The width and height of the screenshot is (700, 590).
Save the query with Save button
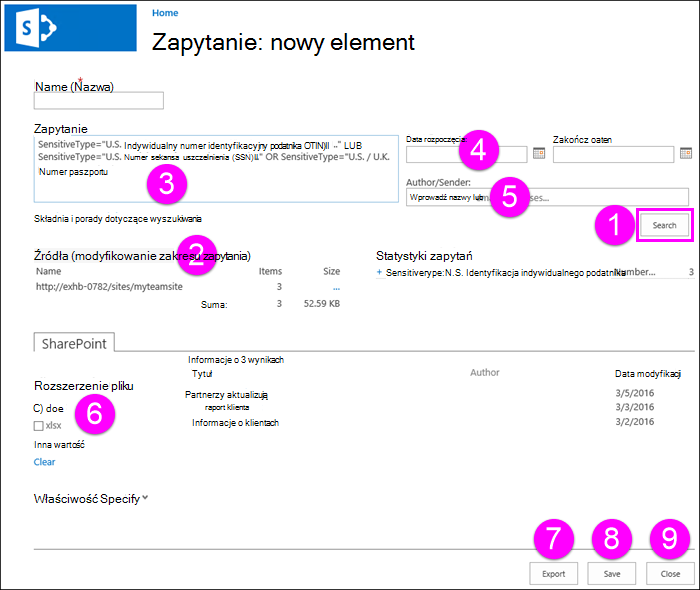pos(612,573)
